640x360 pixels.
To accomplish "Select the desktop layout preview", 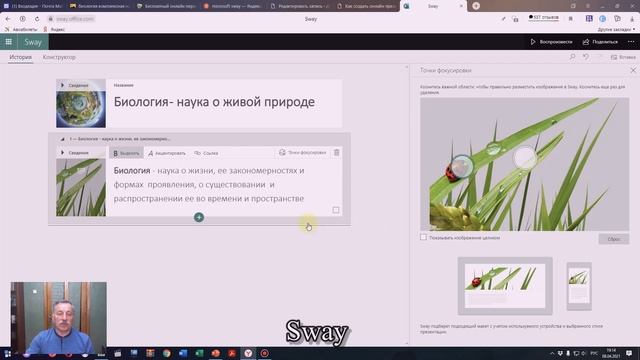I will [505, 286].
